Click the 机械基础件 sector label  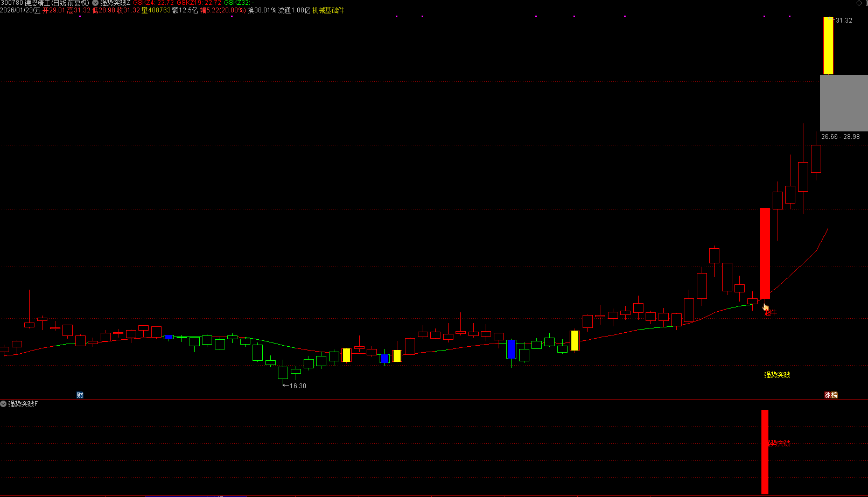click(328, 10)
